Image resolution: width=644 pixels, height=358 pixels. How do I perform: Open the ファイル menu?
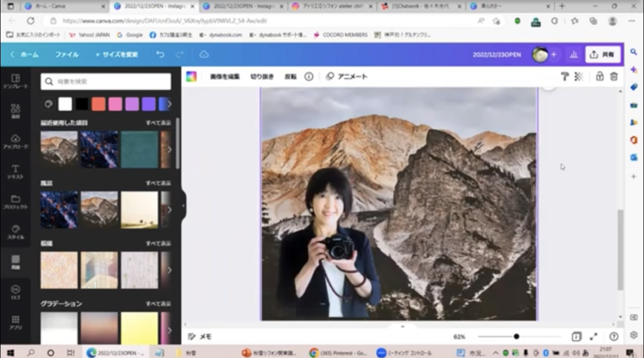point(67,55)
